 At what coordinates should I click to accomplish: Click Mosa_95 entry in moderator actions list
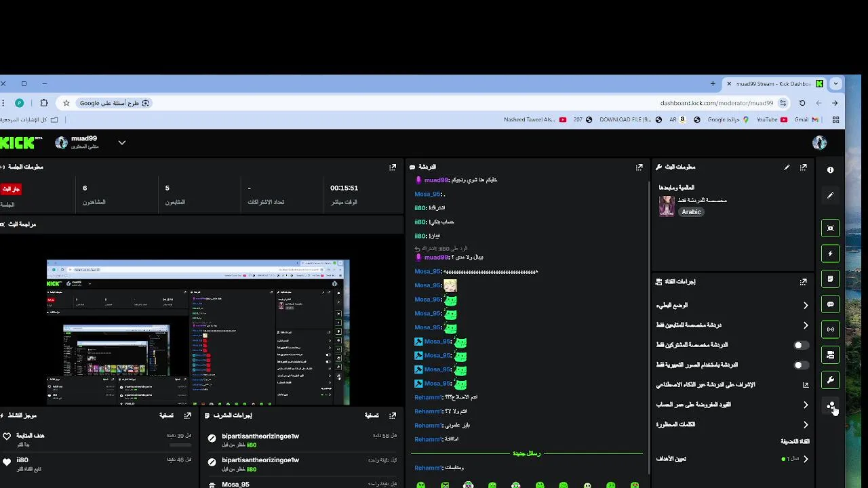click(302, 484)
